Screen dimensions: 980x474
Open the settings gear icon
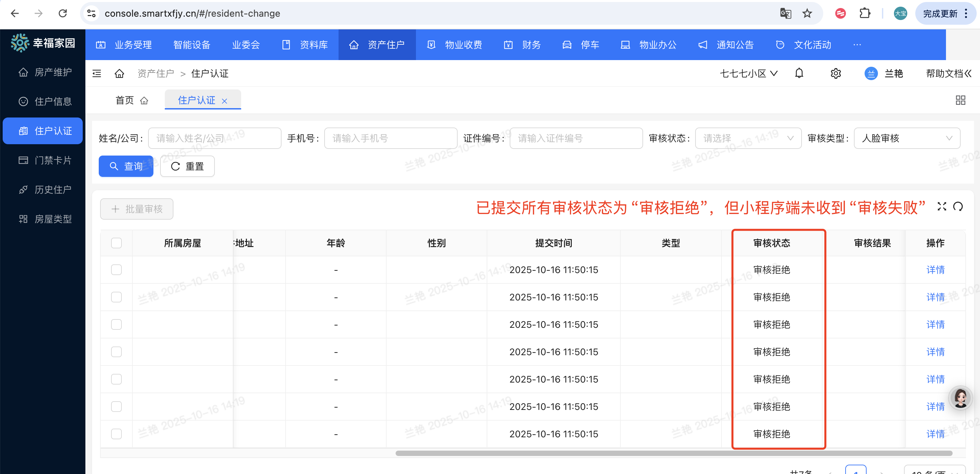coord(836,73)
